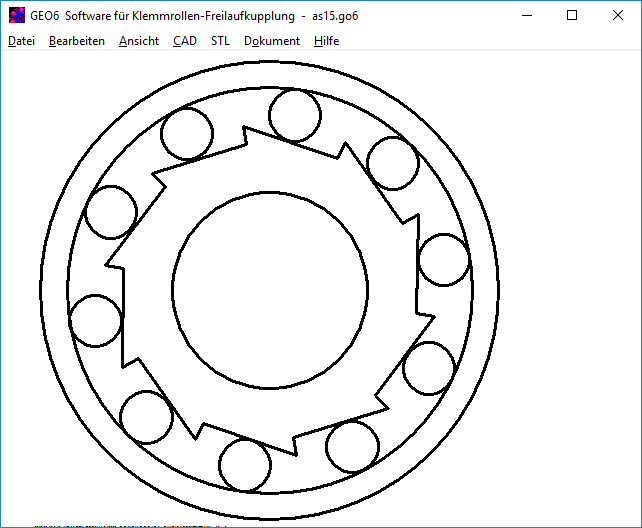Open the STL menu
Screen dimensions: 642x528
[220, 41]
